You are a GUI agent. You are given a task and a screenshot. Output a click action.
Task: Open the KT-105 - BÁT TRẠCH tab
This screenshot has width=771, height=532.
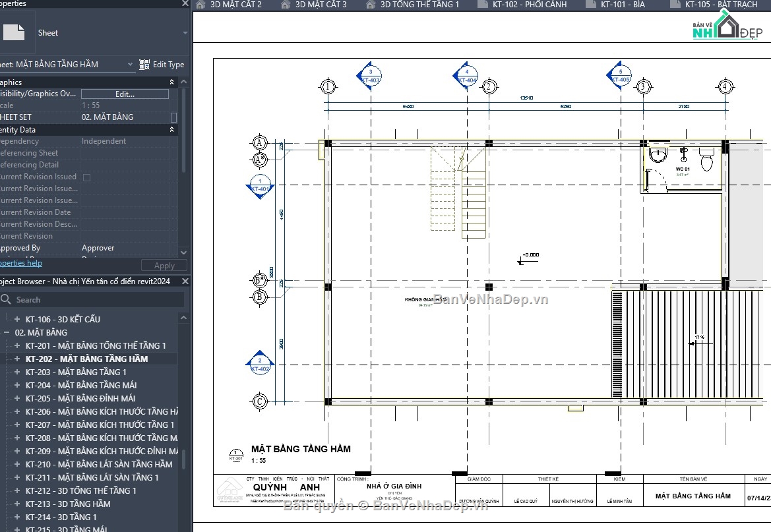click(714, 5)
